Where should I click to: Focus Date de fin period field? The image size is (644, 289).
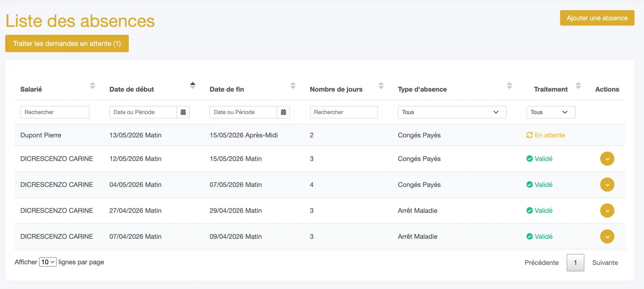click(x=243, y=112)
